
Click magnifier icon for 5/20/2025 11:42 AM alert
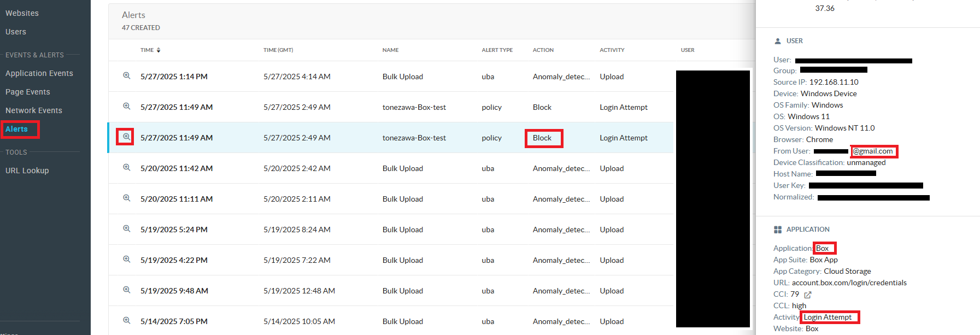point(126,168)
